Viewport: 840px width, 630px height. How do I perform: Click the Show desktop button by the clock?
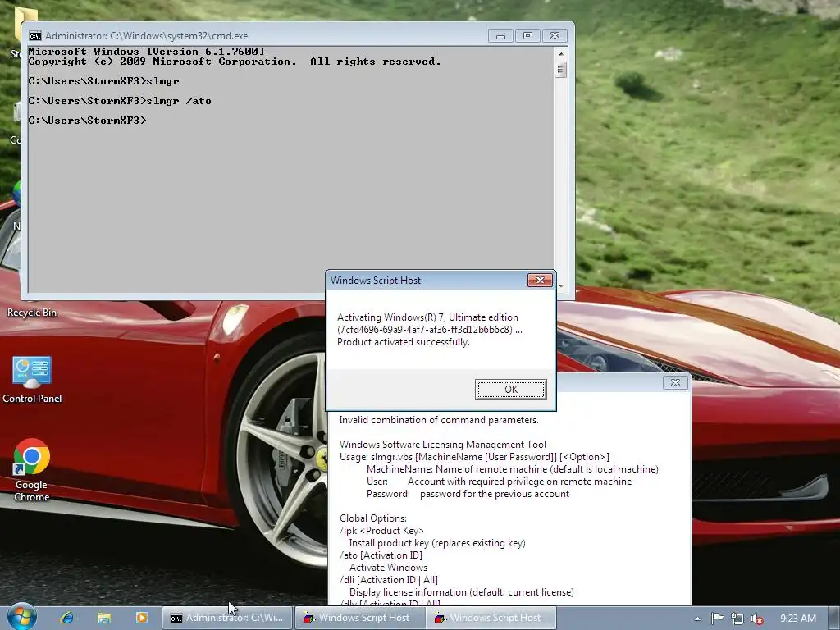[834, 619]
